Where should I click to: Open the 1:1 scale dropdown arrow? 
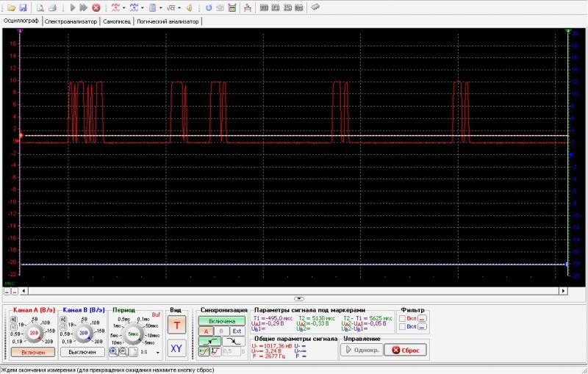click(157, 353)
